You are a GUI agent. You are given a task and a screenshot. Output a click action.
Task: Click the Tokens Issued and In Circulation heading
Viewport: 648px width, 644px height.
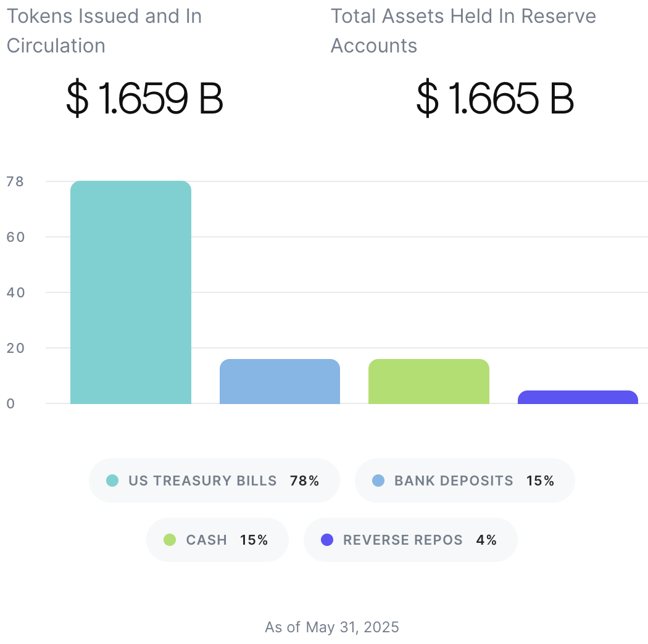tap(104, 31)
